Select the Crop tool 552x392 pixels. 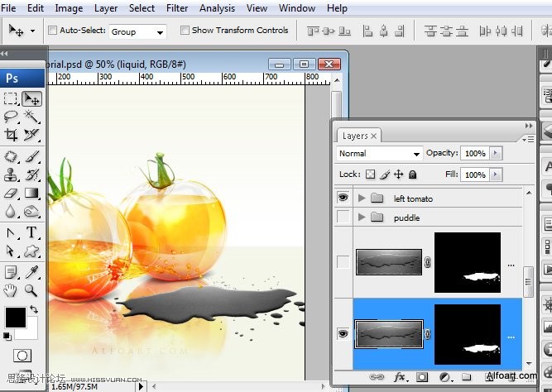tap(11, 135)
